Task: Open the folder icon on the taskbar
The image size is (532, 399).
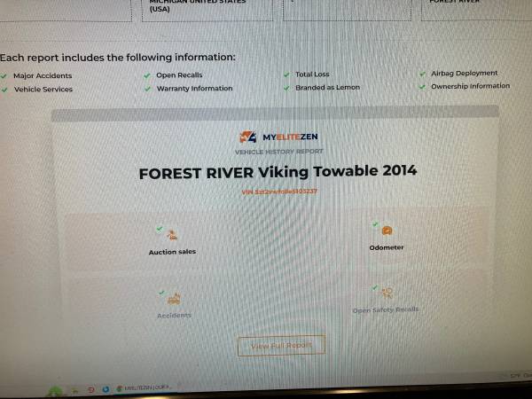Action: click(x=75, y=391)
